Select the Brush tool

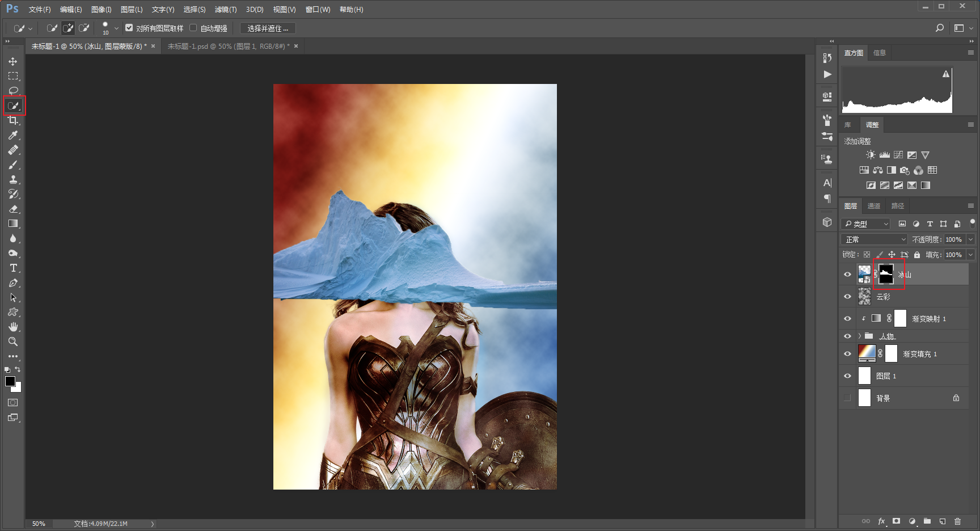13,165
